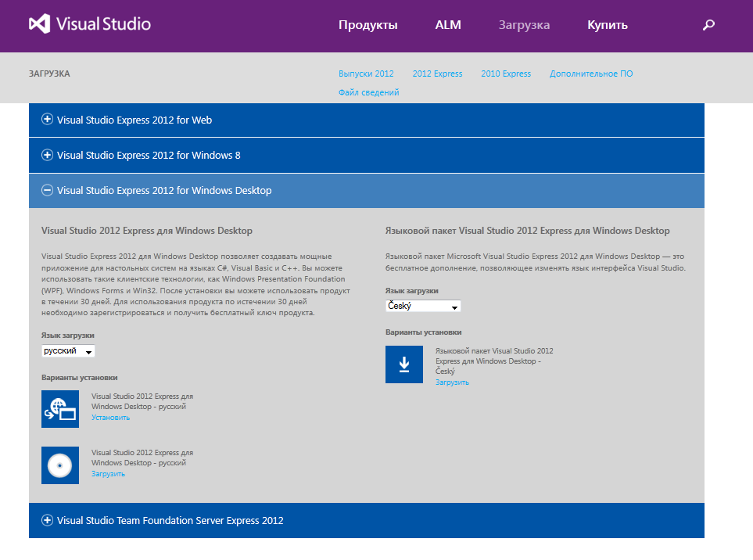Click the Visual Studio logo

pos(90,24)
